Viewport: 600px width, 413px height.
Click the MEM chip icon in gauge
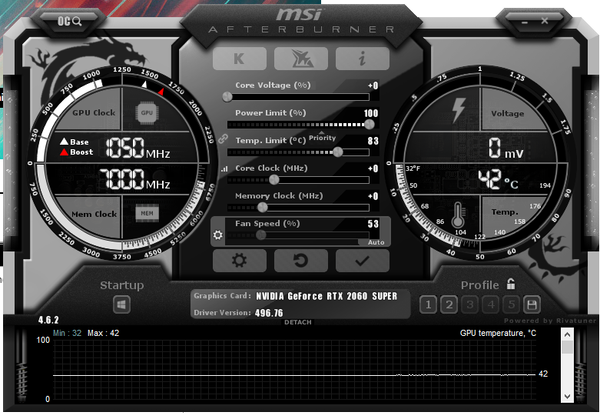coord(147,213)
